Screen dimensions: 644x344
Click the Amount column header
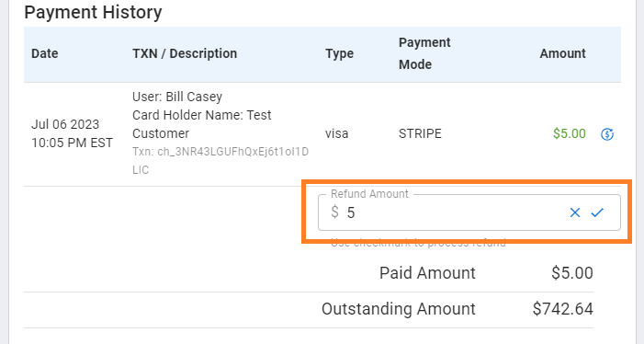(x=562, y=53)
